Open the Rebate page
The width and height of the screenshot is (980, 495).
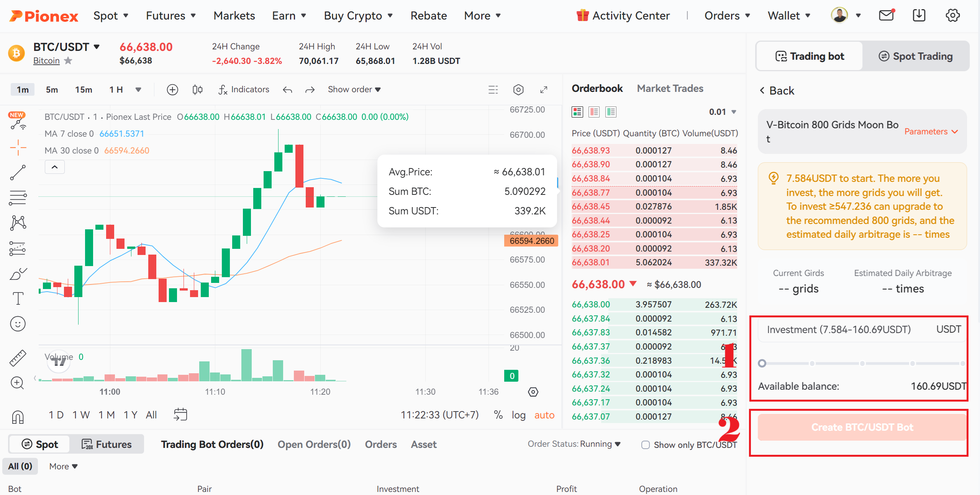429,16
